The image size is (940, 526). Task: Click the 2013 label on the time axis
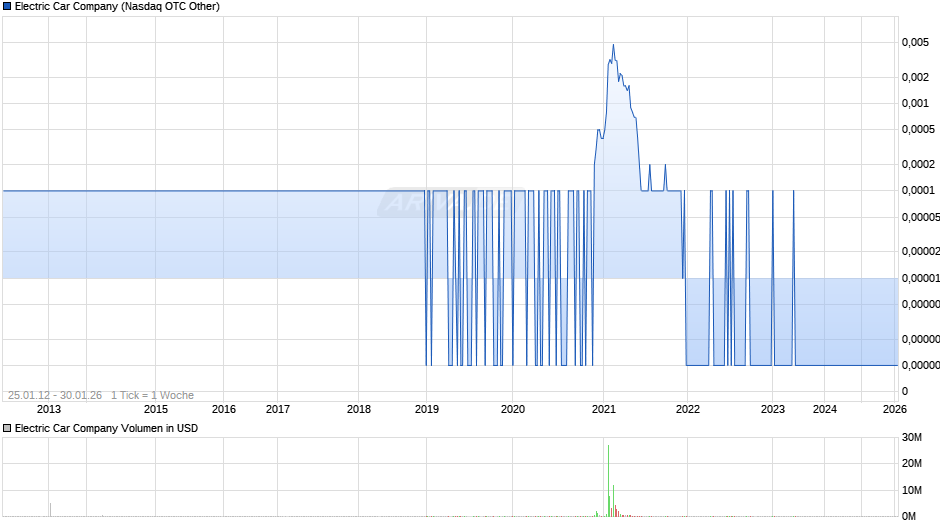coord(49,409)
